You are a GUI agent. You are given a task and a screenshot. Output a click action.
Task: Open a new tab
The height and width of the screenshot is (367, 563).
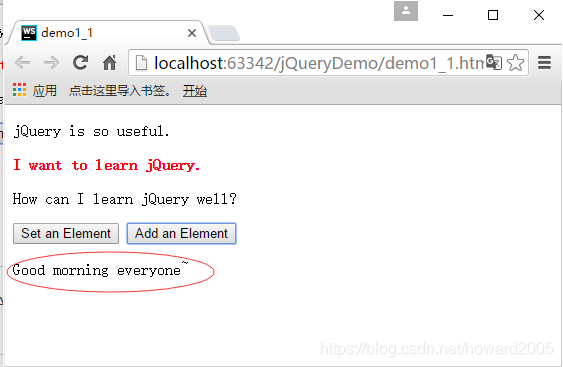(224, 33)
